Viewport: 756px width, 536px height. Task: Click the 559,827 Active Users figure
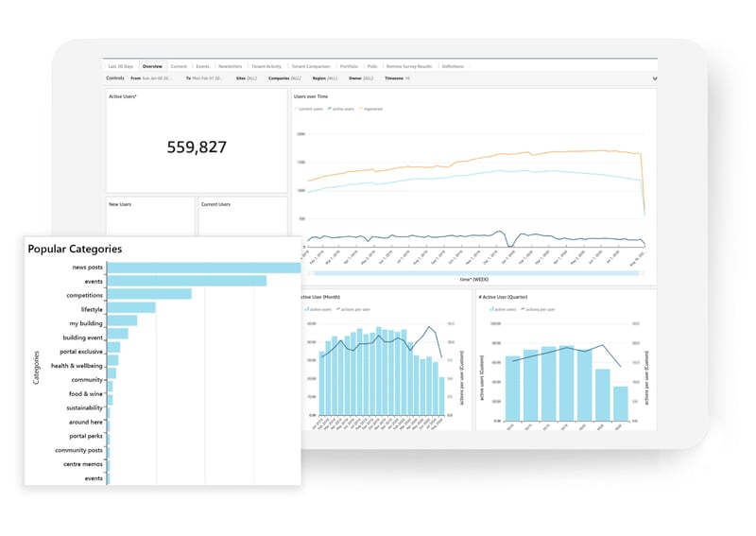tap(197, 147)
